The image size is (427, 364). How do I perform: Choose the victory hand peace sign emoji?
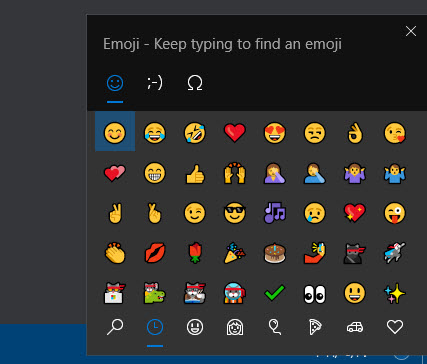tap(115, 213)
